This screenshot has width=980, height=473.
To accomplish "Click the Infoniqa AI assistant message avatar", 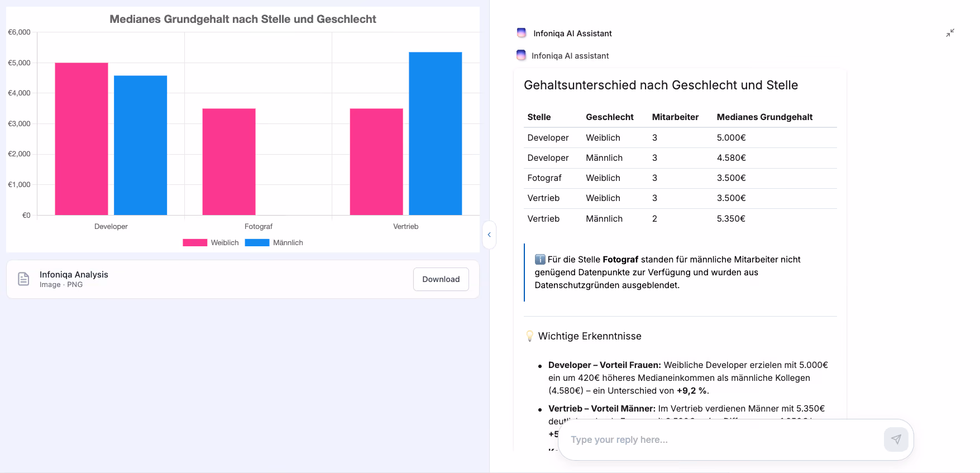I will point(521,55).
